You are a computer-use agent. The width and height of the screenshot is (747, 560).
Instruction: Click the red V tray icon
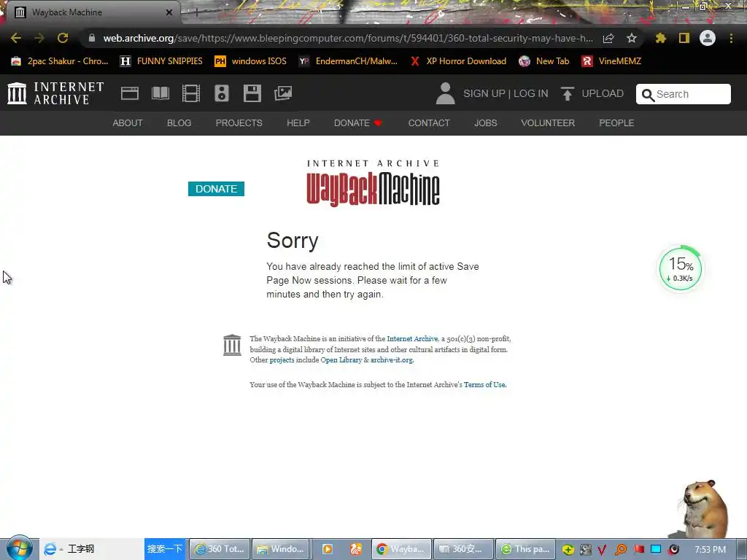point(602,550)
